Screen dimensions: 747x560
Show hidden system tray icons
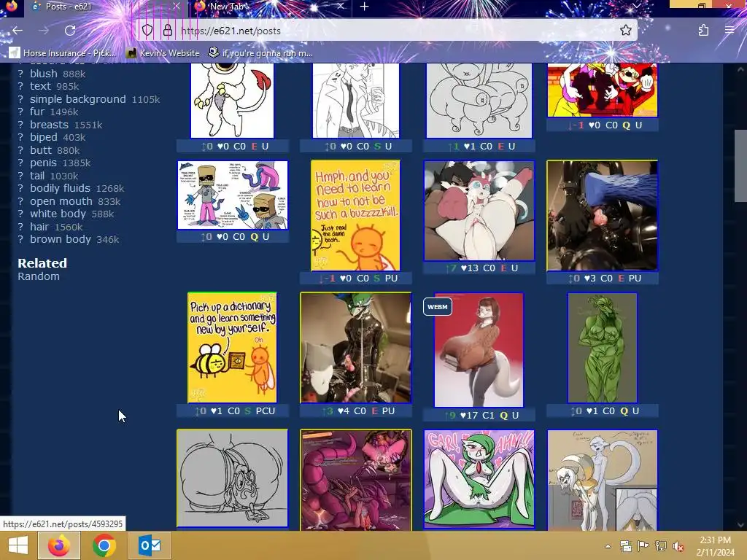[608, 546]
